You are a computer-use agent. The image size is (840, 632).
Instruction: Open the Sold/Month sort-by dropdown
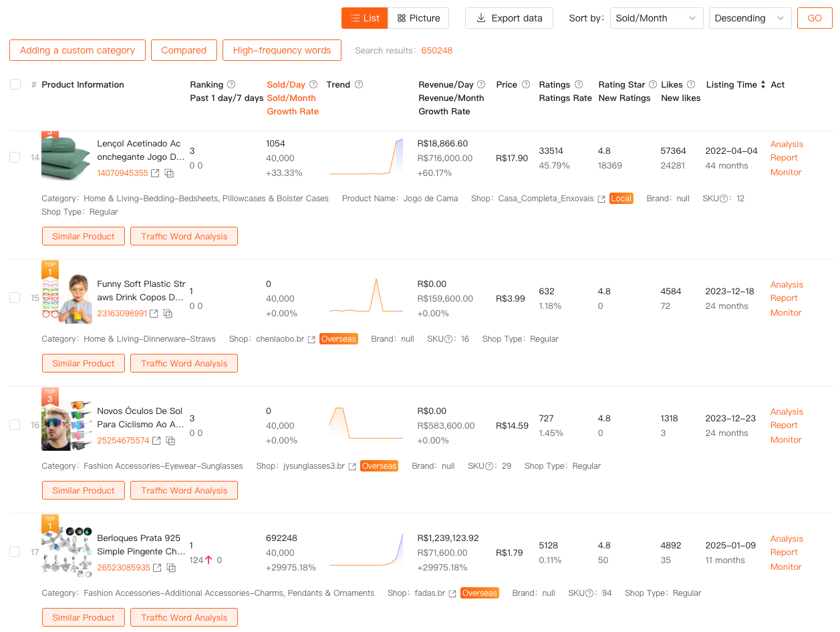point(656,18)
